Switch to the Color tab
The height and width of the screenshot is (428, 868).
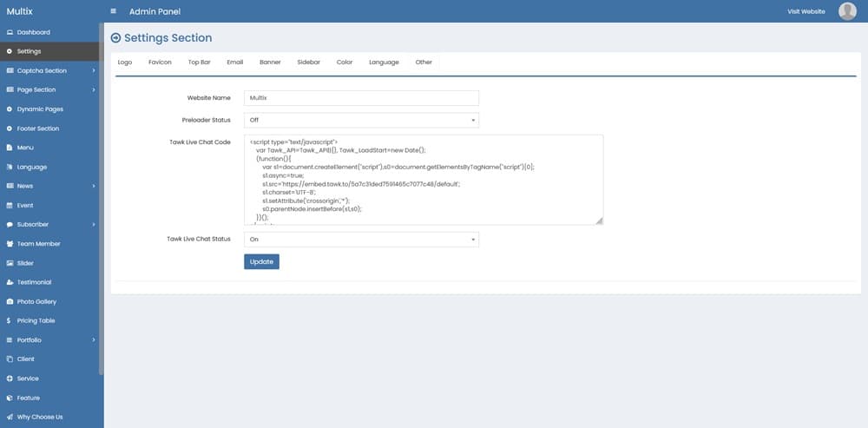pos(345,63)
